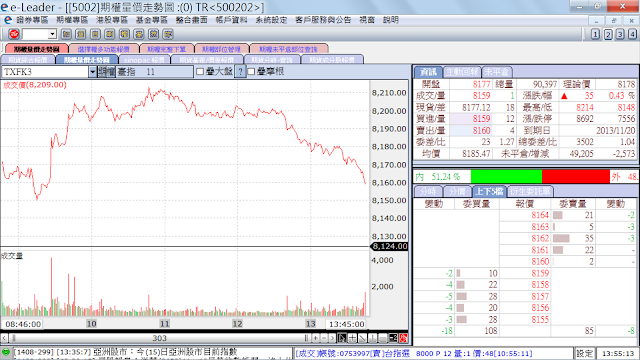This screenshot has width=640, height=360.
Task: Open the 系統設定 menu
Action: 271,20
